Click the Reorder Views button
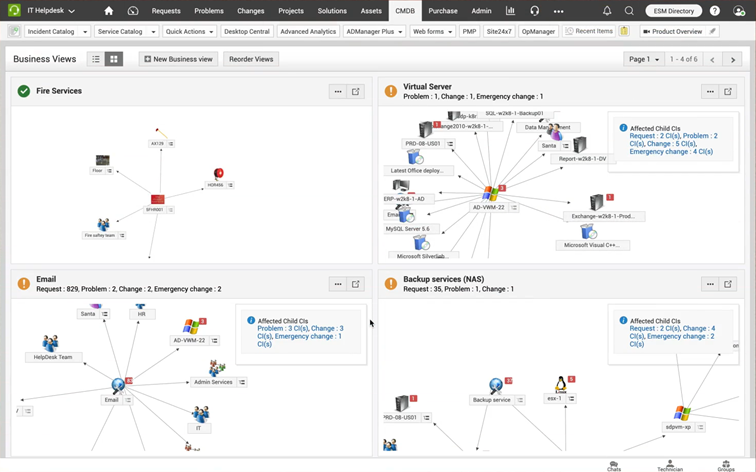The image size is (756, 472). (x=251, y=59)
